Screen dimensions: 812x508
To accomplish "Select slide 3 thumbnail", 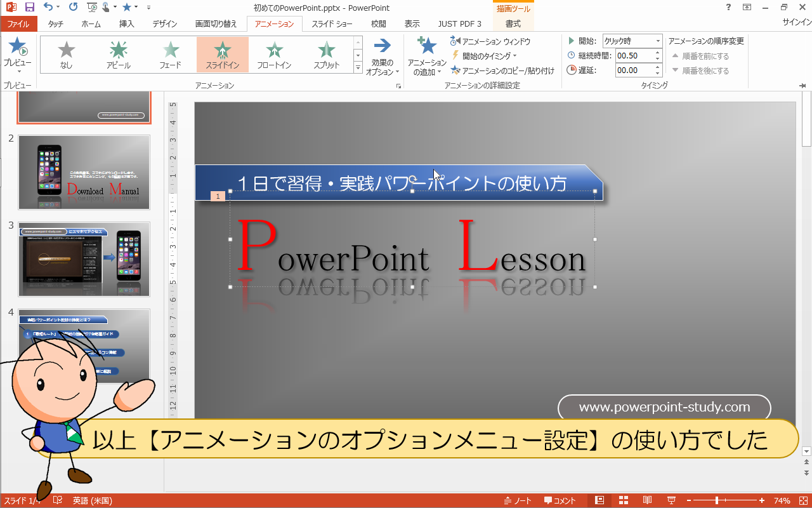I will 84,259.
